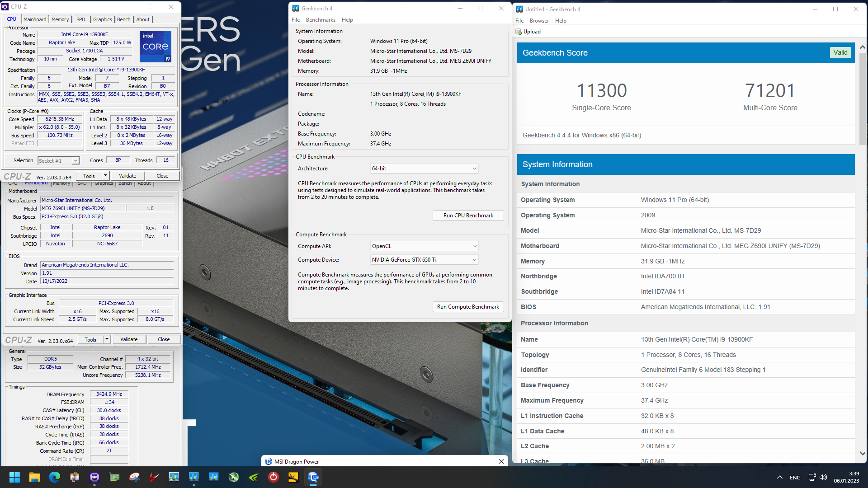Open the File menu in the Untitled Geekbench window
This screenshot has width=868, height=488.
[519, 21]
